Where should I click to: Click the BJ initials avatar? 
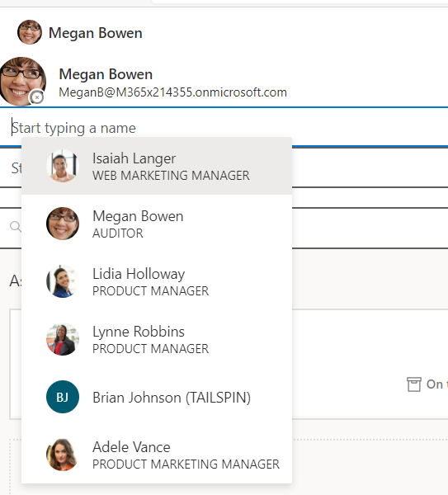pyautogui.click(x=63, y=397)
